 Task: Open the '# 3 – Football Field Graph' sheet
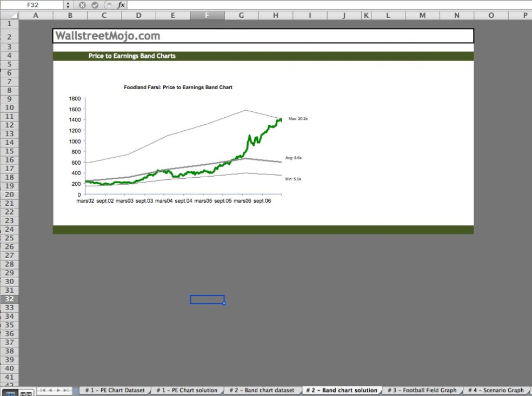coord(423,390)
